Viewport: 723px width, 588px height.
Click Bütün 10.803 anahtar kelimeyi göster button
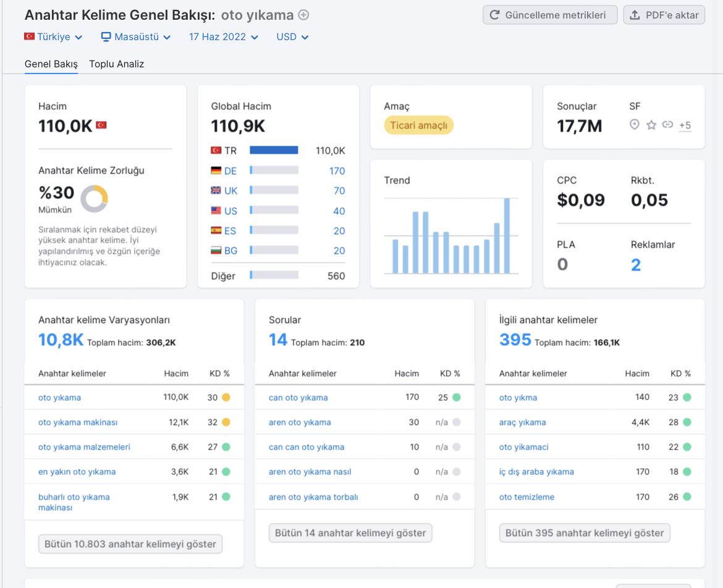tap(130, 544)
